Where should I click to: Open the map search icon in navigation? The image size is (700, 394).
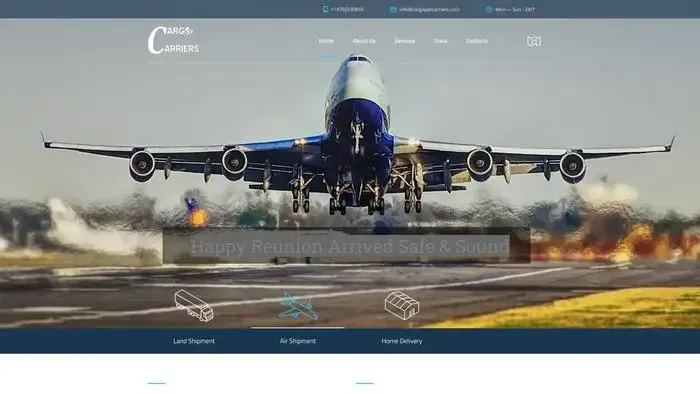tap(534, 41)
